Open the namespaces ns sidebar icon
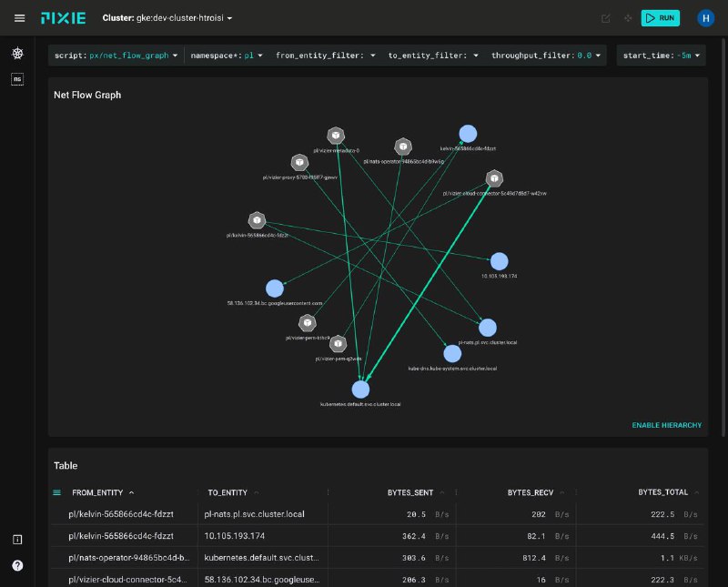 [17, 79]
